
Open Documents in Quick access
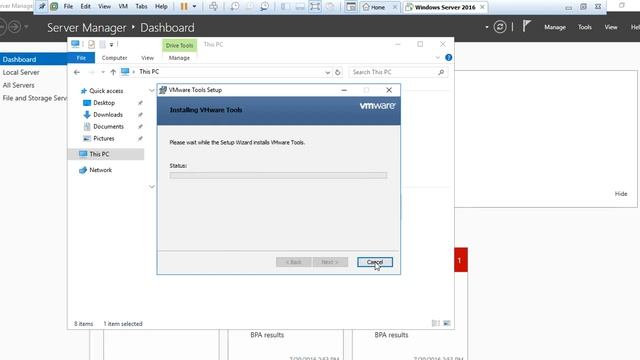pos(108,127)
